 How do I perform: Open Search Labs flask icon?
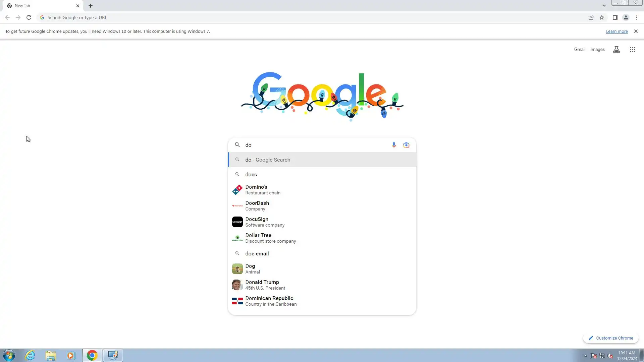[x=616, y=50]
